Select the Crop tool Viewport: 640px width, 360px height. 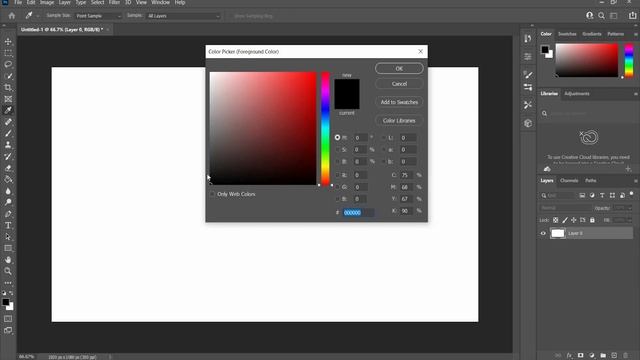click(8, 87)
